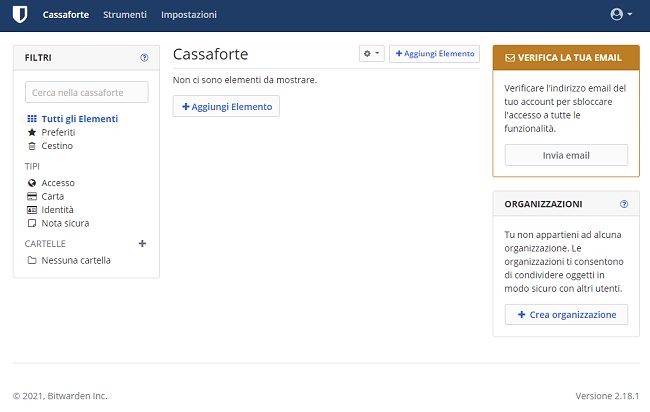Open the Cassaforte navigation tab
Image resolution: width=650 pixels, height=412 pixels.
pyautogui.click(x=65, y=15)
